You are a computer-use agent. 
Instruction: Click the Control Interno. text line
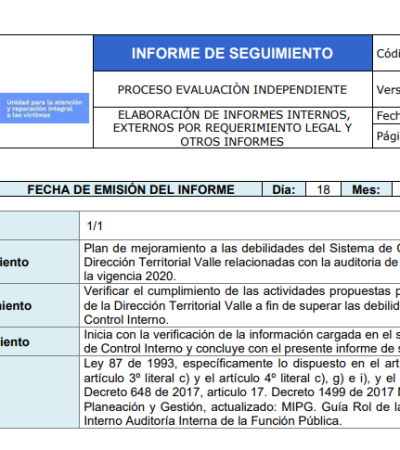[126, 320]
